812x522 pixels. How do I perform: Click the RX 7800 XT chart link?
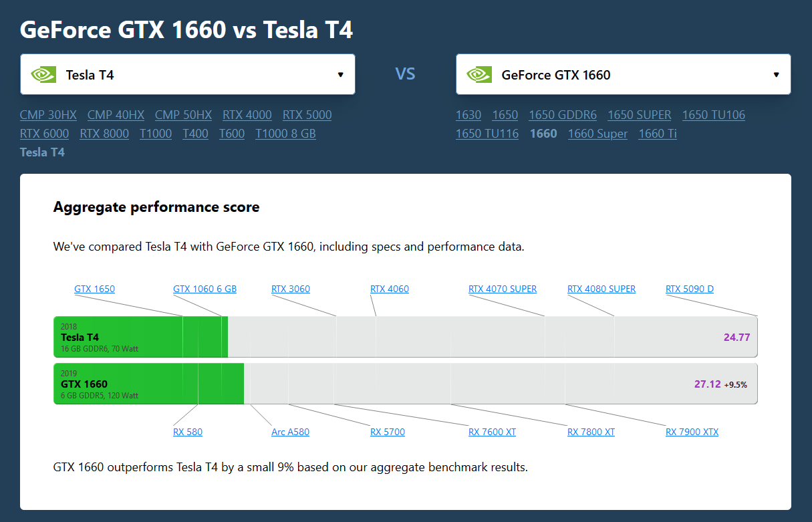point(591,432)
